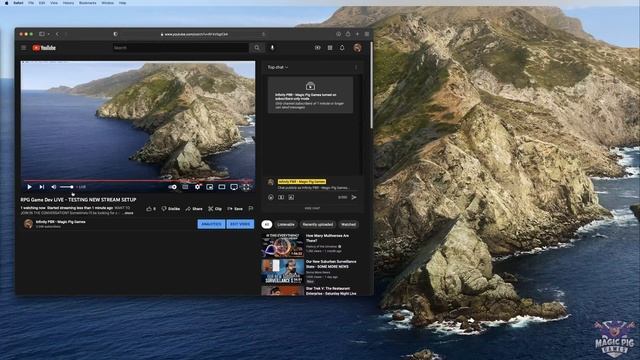Toggle the Safari sidebar button
This screenshot has height=360, width=640.
pyautogui.click(x=42, y=34)
